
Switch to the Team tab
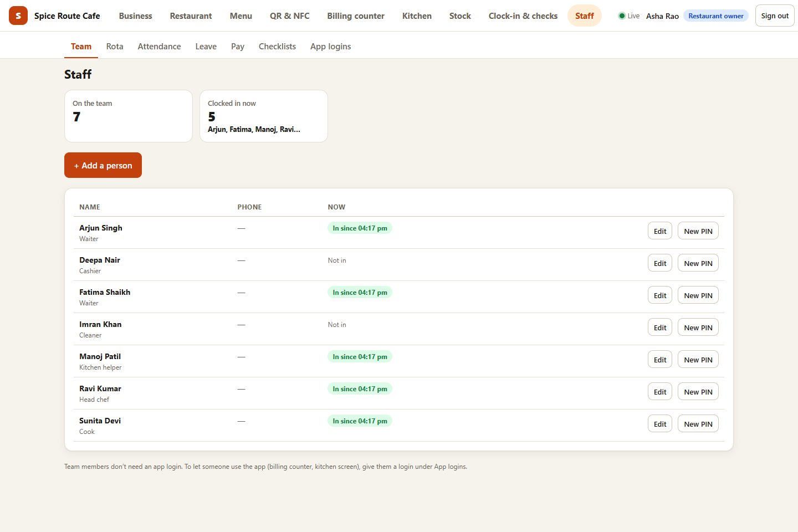click(81, 47)
